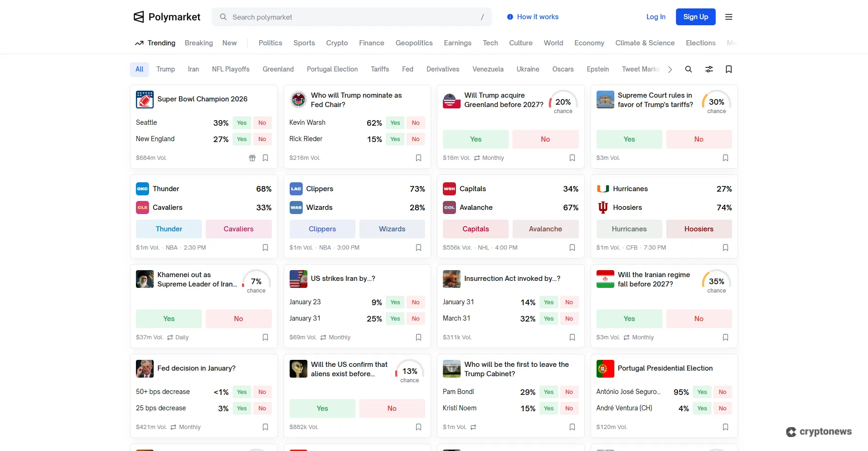Click the Polymarket search field
Viewport: 868px width, 451px height.
click(352, 17)
